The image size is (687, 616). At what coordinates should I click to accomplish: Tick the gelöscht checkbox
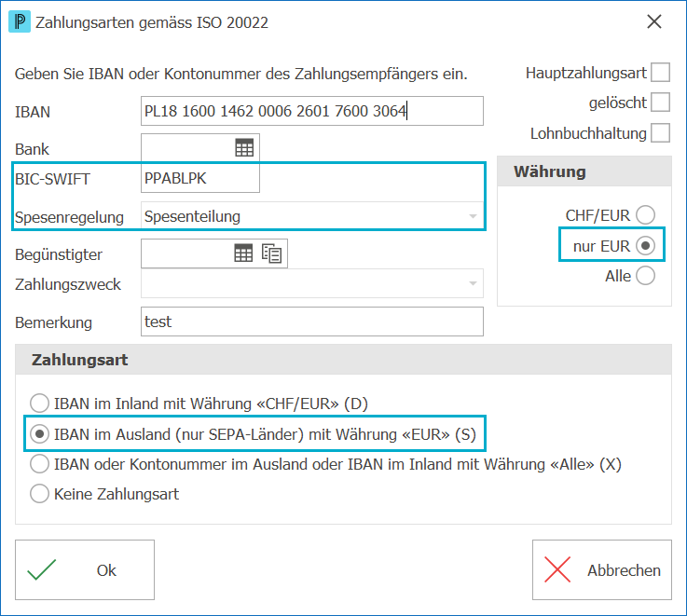(x=660, y=103)
